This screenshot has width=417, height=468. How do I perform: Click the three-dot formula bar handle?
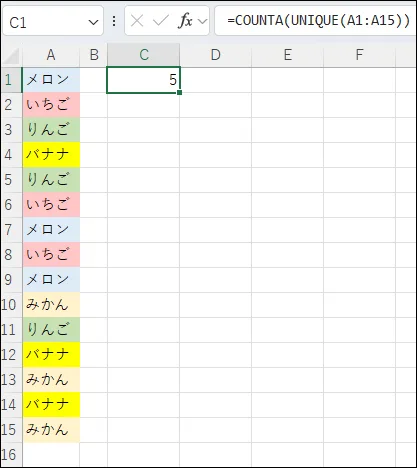click(114, 21)
